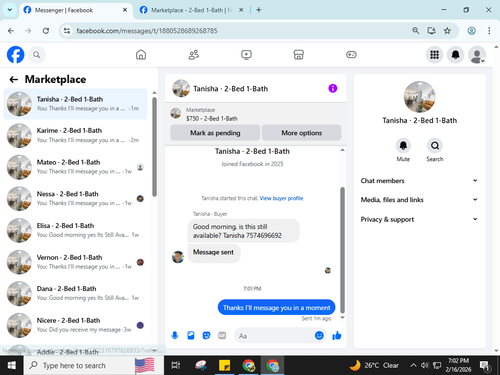Go to Home feed icon

(x=141, y=55)
